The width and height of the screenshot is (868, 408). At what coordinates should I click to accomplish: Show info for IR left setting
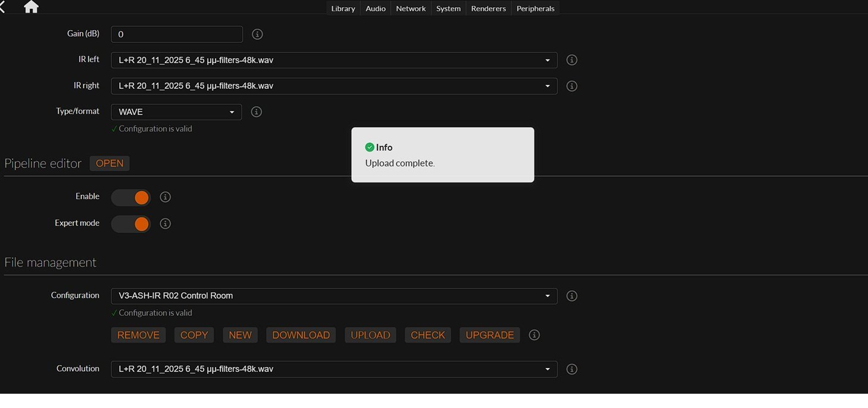point(572,60)
